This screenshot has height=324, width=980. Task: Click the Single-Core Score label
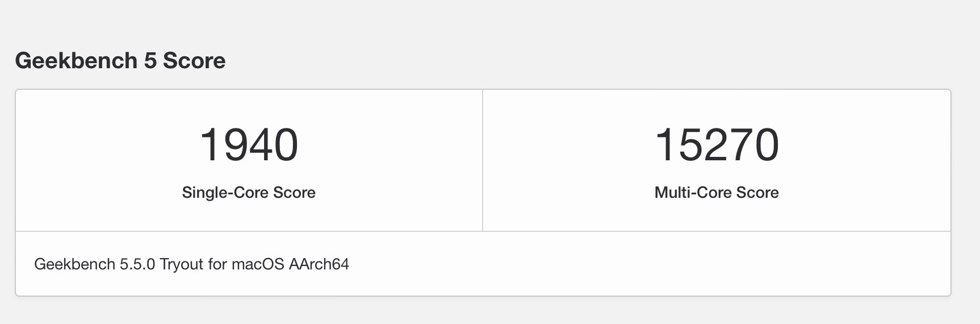249,193
